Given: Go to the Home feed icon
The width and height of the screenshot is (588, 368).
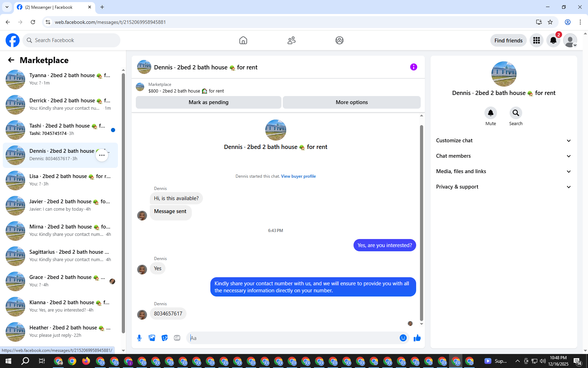Looking at the screenshot, I should coord(243,40).
